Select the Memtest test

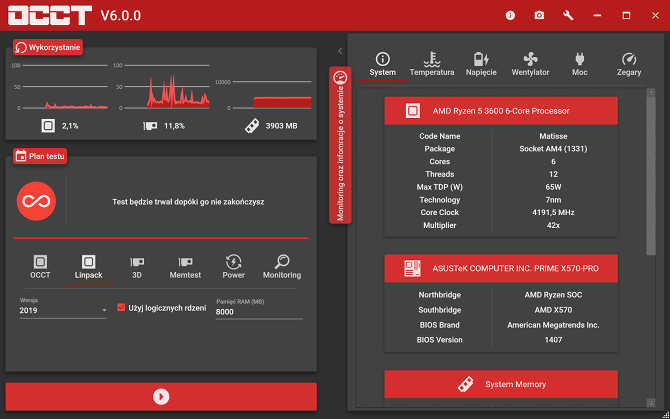(185, 267)
